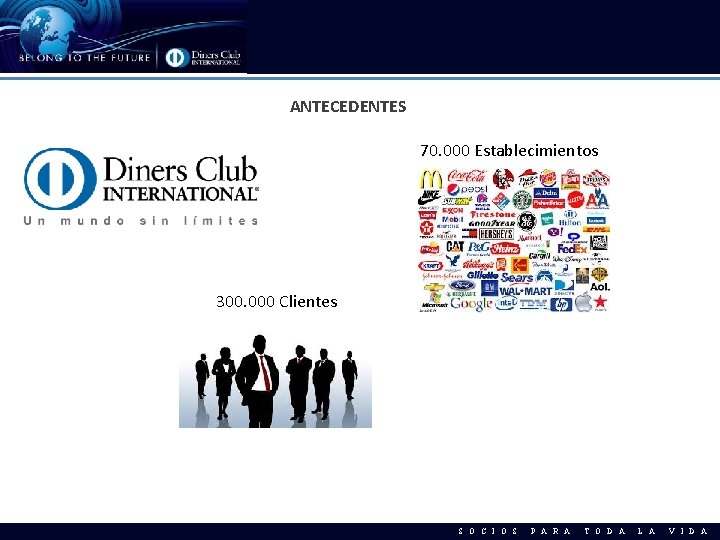Click the Firestone logo
This screenshot has width=720, height=540.
point(493,214)
